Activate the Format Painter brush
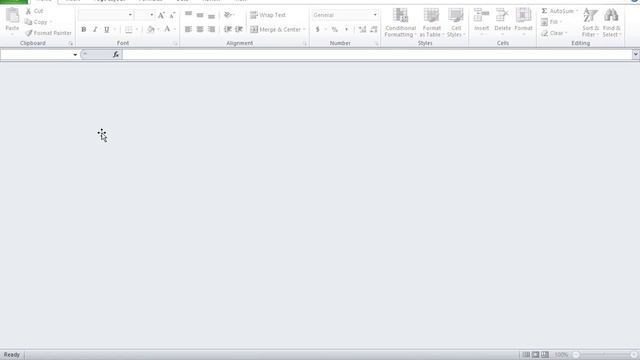This screenshot has width=640, height=360. point(48,33)
